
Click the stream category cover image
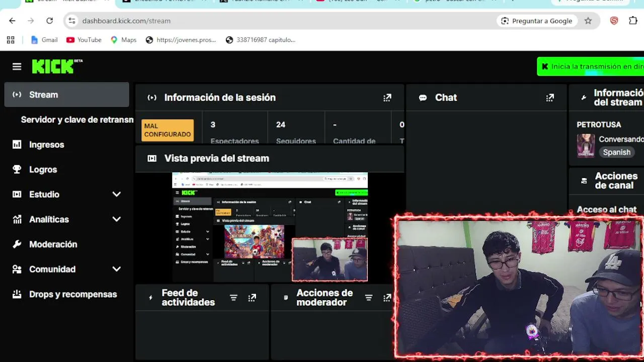(x=586, y=146)
